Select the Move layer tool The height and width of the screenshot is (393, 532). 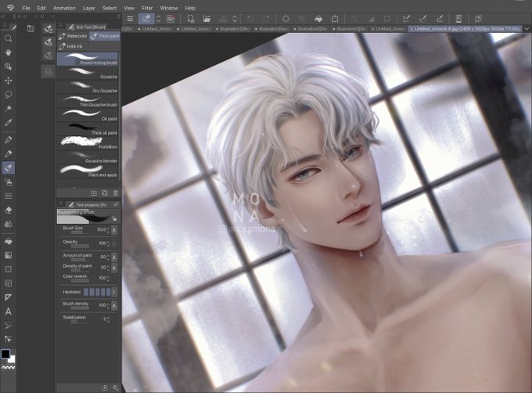[8, 81]
